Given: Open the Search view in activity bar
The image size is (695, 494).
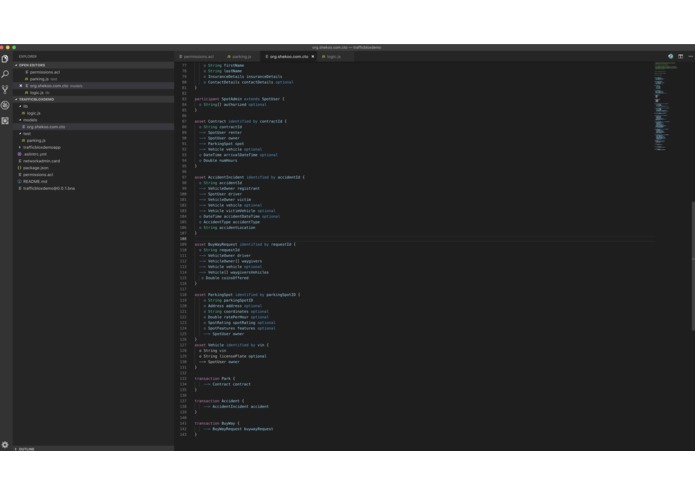Looking at the screenshot, I should pos(5,74).
